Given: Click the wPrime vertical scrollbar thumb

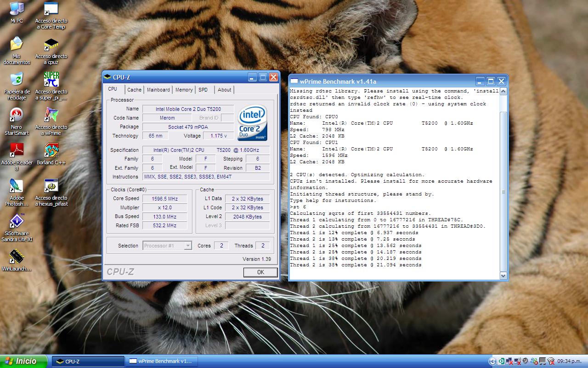Looking at the screenshot, I should point(503,192).
